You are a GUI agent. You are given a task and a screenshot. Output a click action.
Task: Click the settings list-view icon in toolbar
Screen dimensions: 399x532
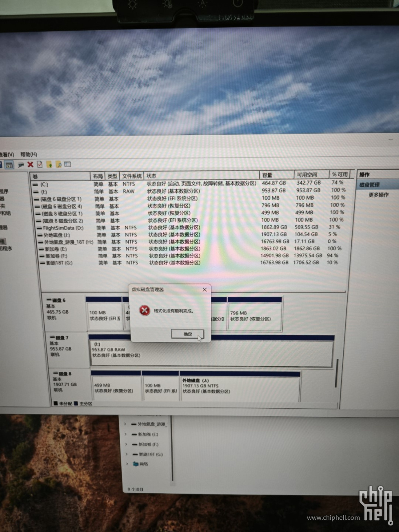(68, 165)
